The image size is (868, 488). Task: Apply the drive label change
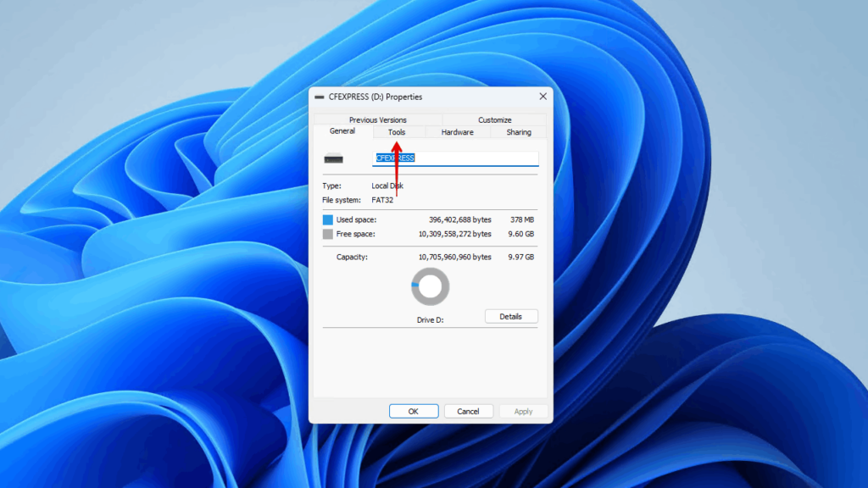click(x=523, y=411)
